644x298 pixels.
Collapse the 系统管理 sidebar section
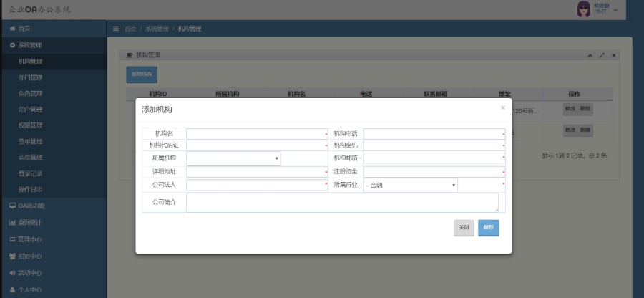(x=54, y=45)
